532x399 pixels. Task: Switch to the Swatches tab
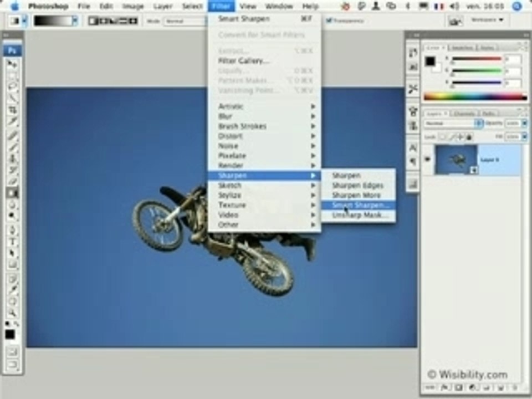462,48
